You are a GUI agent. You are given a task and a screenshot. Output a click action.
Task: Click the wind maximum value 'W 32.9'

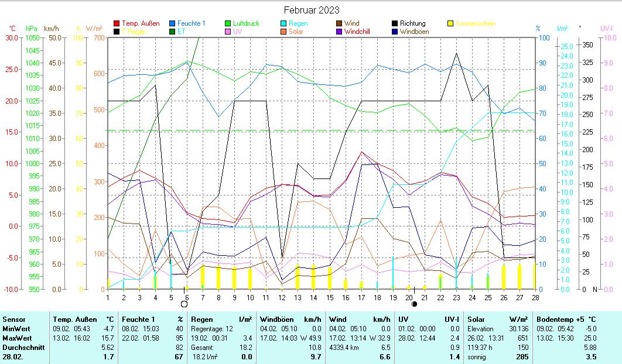[380, 338]
